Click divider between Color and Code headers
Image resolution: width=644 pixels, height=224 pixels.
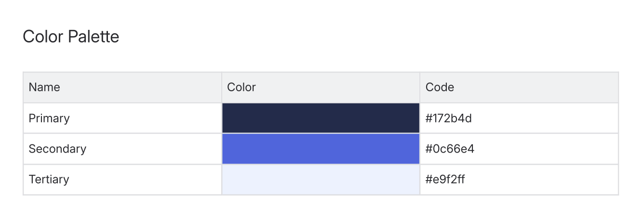click(420, 87)
